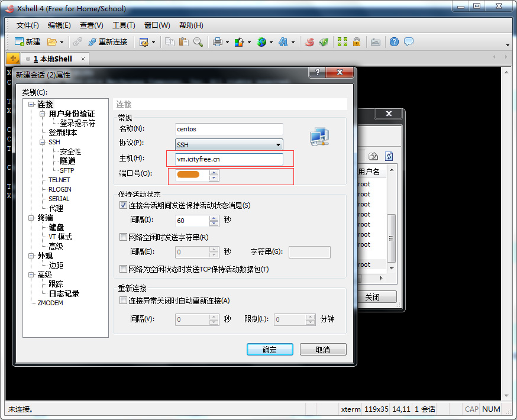Open the Print icon dropdown arrow
The height and width of the screenshot is (420, 517).
point(228,42)
